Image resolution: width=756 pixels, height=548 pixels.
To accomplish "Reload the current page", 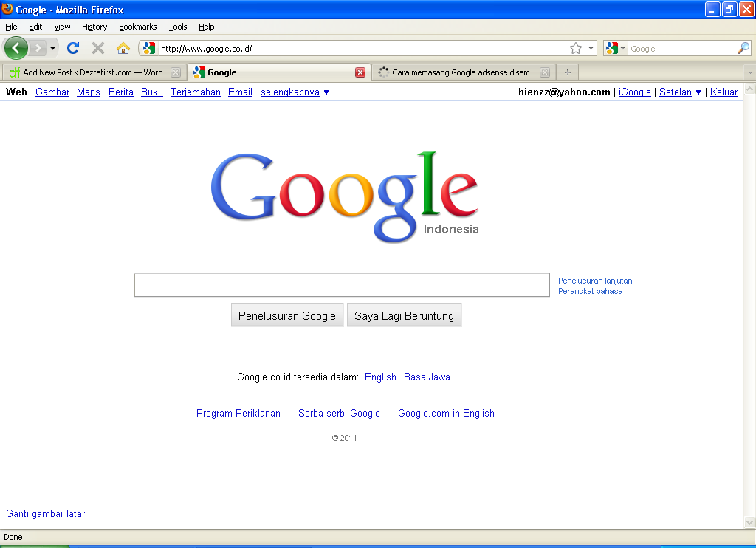I will pos(73,48).
